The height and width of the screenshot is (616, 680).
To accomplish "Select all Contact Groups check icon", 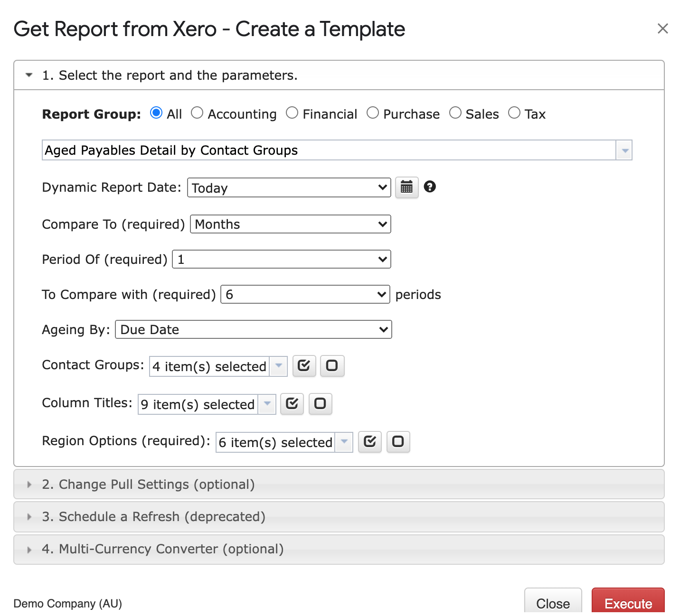I will [x=304, y=366].
